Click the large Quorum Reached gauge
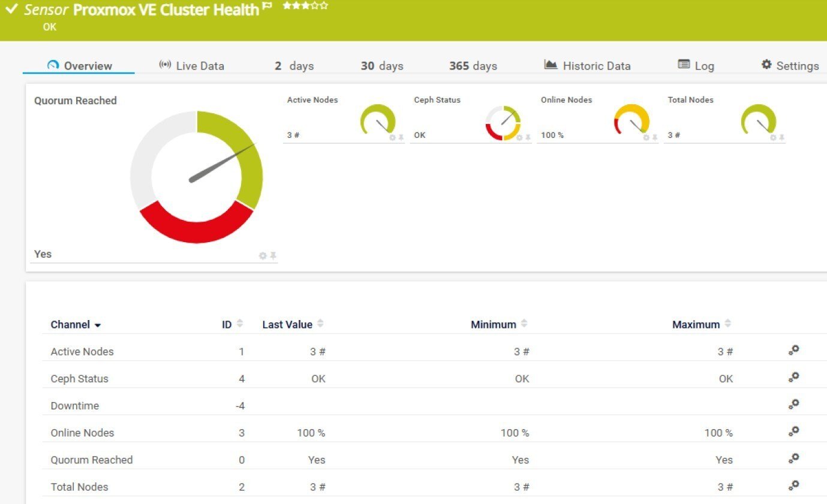The image size is (827, 504). pos(196,177)
